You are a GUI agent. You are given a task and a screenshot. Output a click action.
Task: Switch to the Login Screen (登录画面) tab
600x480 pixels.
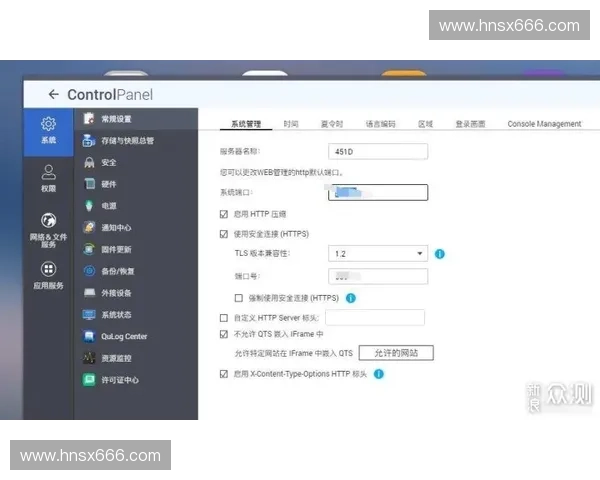click(470, 124)
